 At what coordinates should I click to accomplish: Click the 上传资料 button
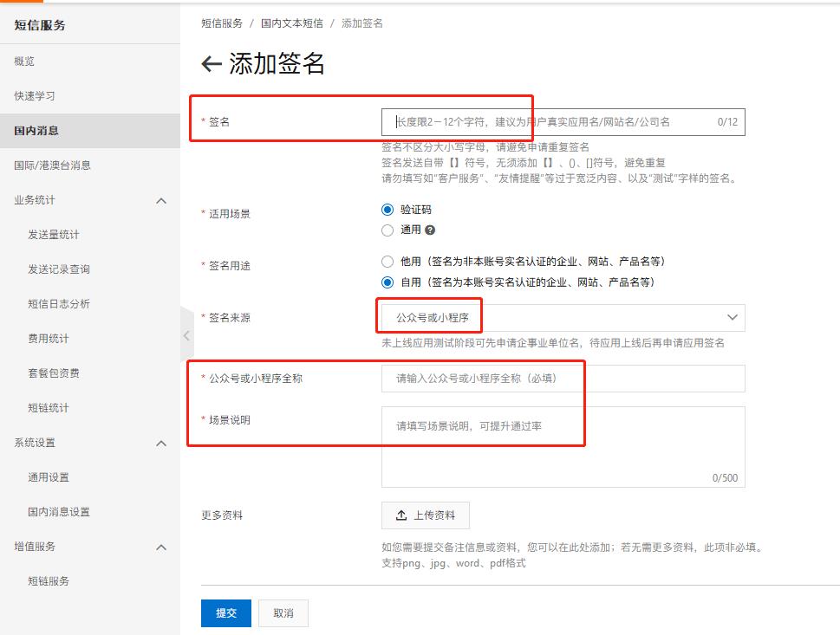[x=426, y=515]
